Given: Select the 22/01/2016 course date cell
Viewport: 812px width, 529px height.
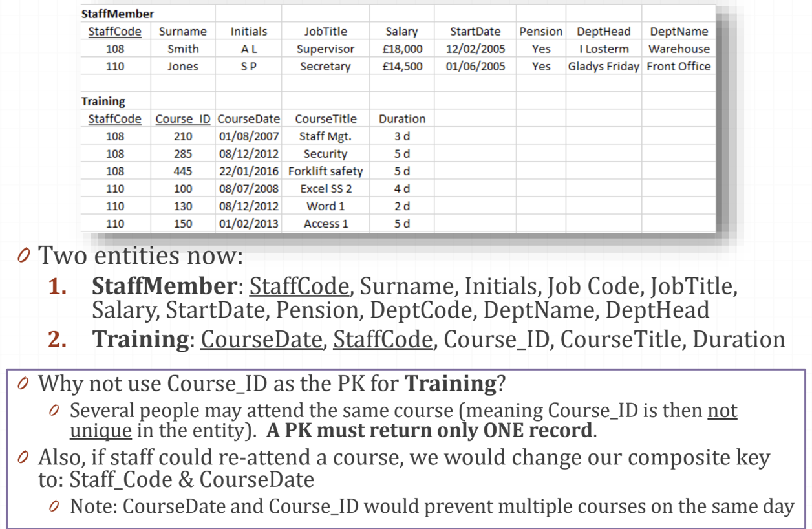Looking at the screenshot, I should (x=248, y=171).
